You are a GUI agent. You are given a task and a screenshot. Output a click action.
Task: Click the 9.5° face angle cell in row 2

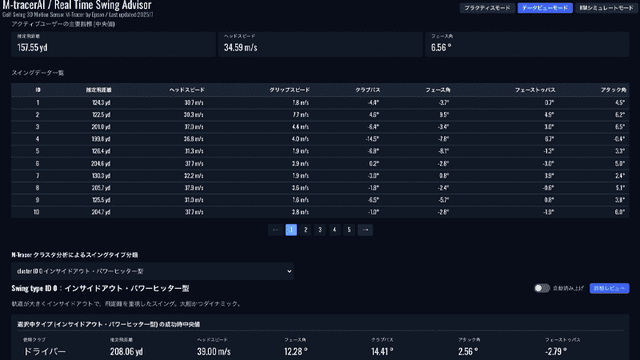point(444,115)
